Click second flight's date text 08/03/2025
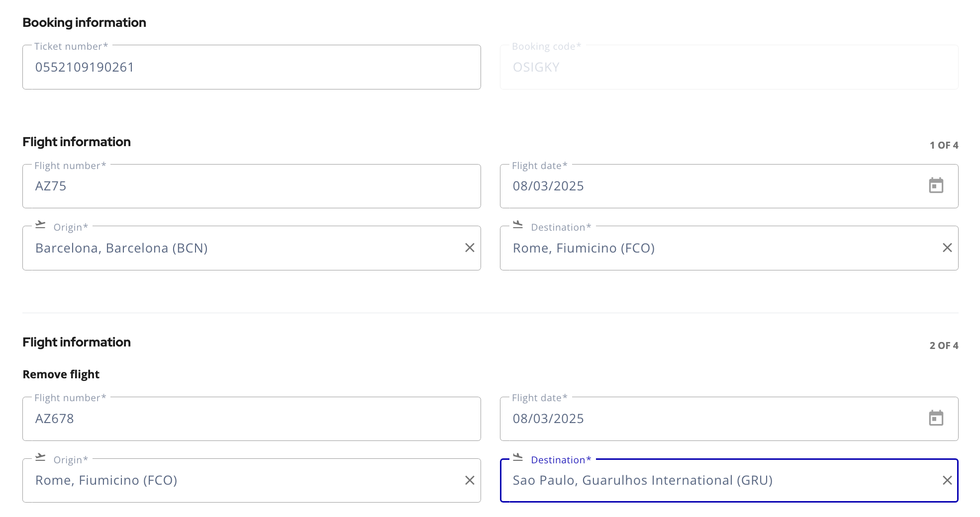 point(548,419)
